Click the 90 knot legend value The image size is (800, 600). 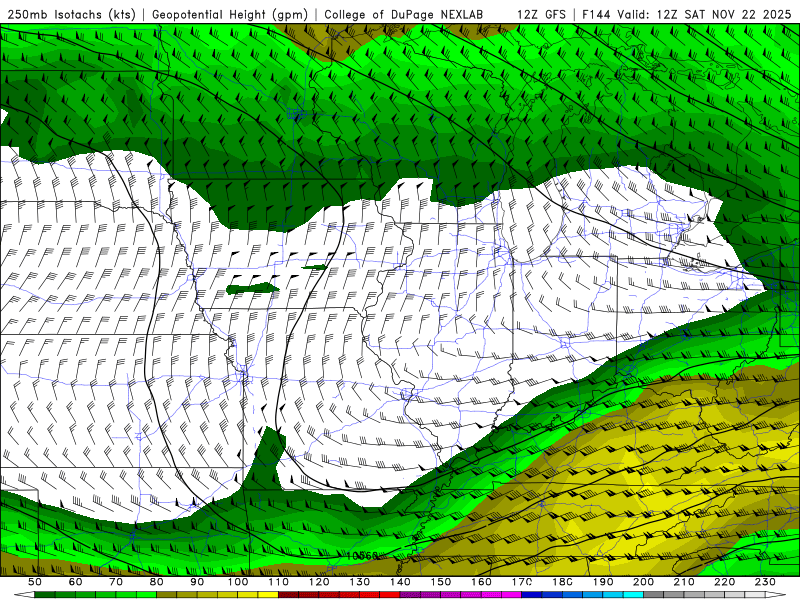point(197,582)
